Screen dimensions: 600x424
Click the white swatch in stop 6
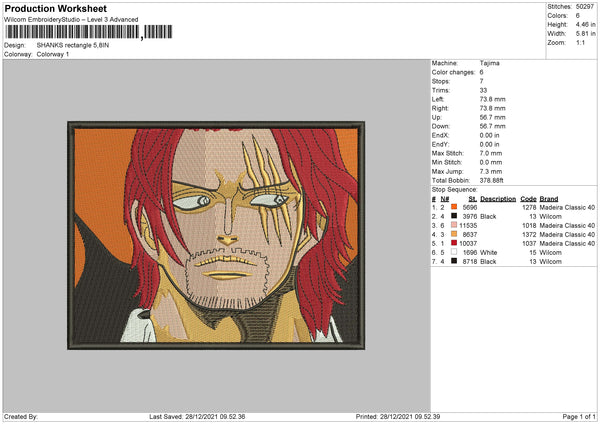[x=454, y=252]
